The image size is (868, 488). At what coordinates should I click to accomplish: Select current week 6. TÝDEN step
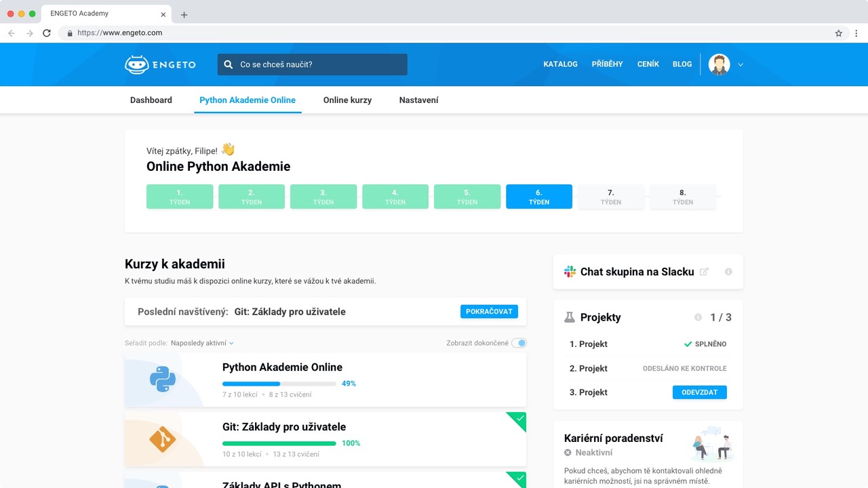(539, 197)
